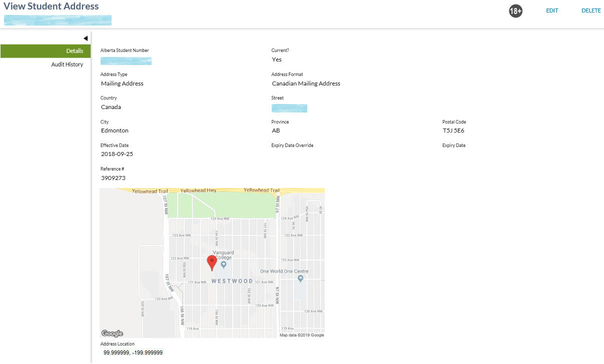Screen dimensions: 604x364
Task: Click the Vanguard College map marker icon
Action: 224,264
